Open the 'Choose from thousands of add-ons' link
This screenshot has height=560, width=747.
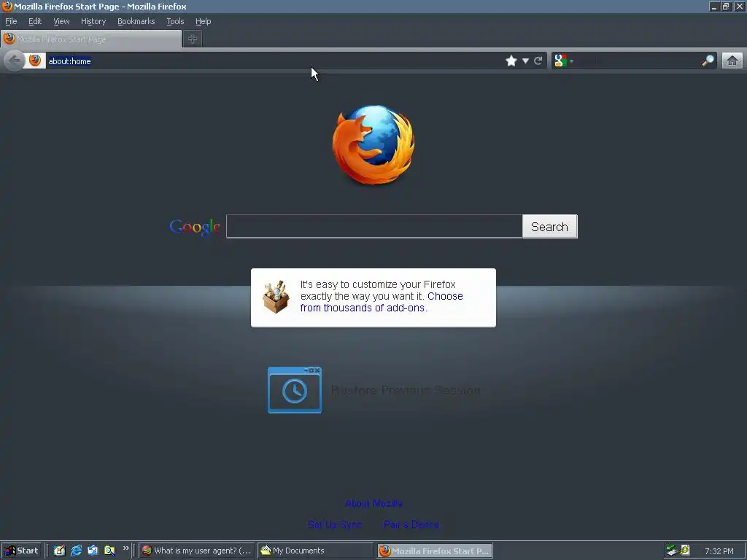tap(382, 302)
